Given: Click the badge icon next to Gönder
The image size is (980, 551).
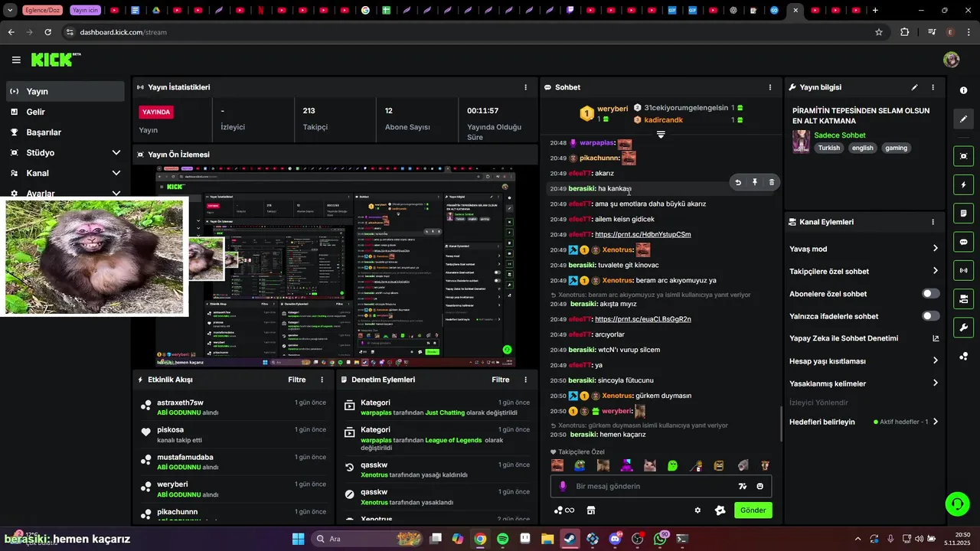Looking at the screenshot, I should click(720, 510).
